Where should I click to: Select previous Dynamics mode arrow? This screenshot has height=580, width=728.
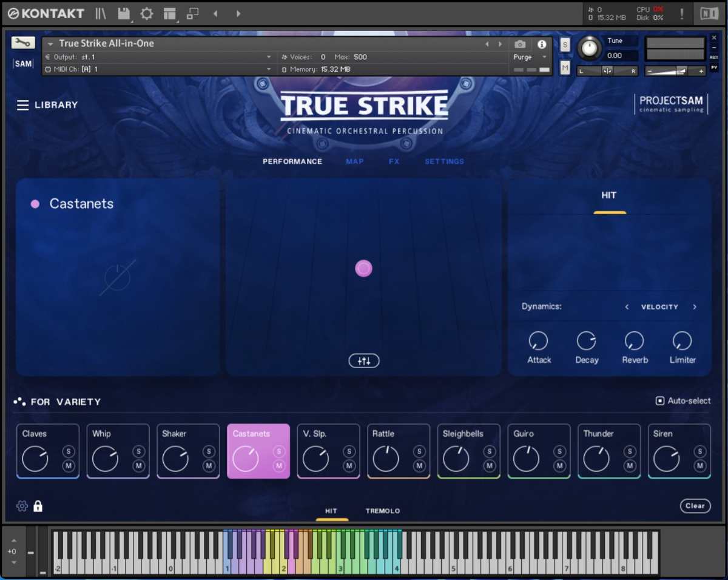(627, 307)
